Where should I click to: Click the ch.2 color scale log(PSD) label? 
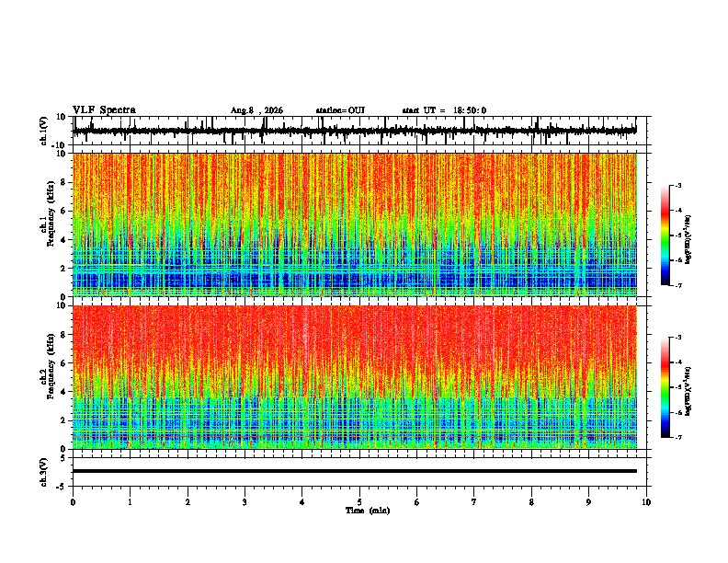[688, 391]
